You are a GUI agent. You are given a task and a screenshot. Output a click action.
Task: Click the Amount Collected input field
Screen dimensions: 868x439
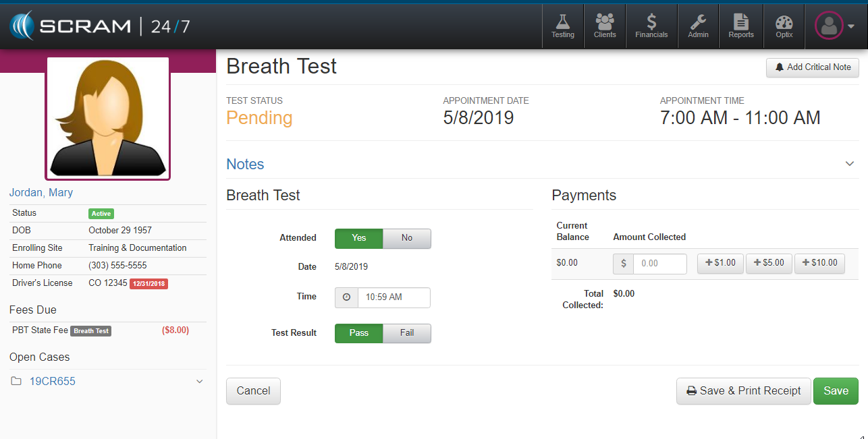click(x=659, y=264)
